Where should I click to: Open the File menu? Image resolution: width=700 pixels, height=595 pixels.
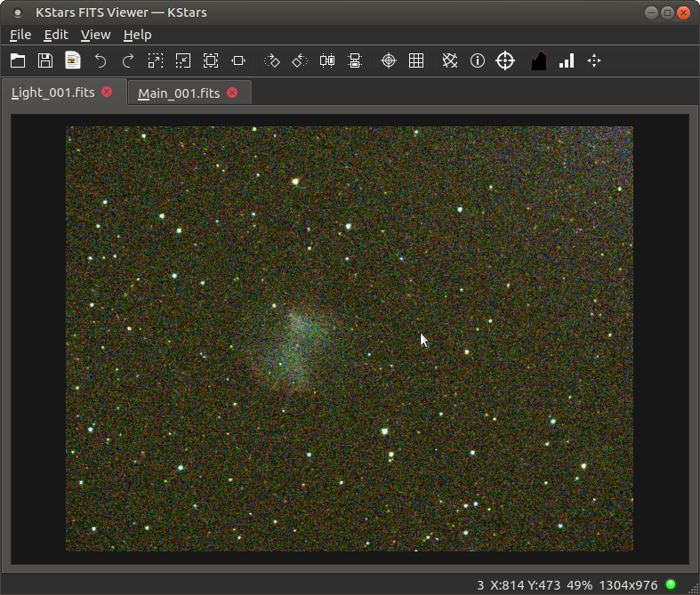20,35
